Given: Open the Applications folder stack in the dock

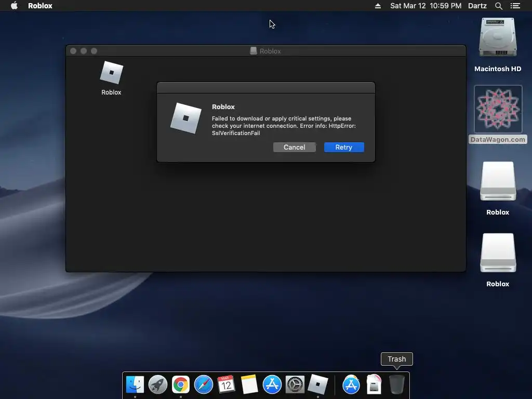Looking at the screenshot, I should (x=351, y=384).
